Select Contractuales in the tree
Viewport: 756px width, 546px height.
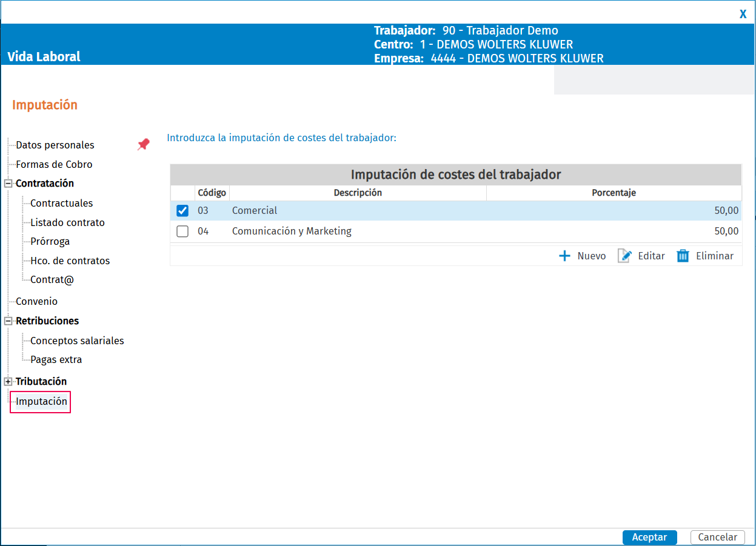(62, 203)
